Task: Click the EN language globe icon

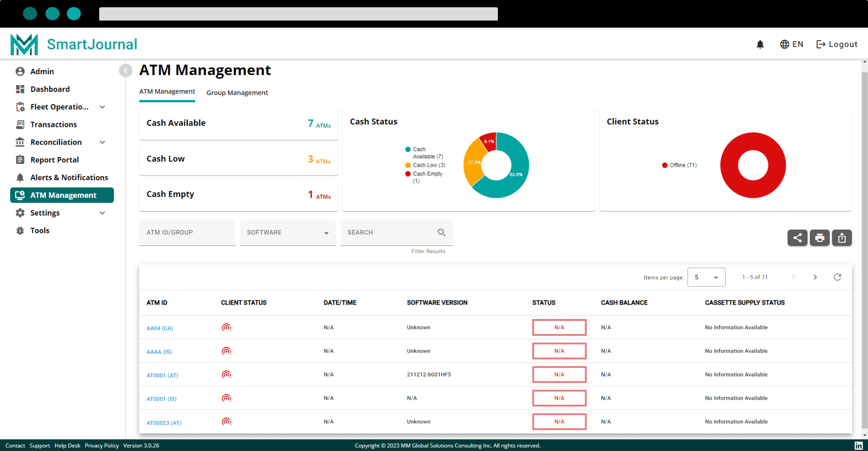Action: click(784, 44)
